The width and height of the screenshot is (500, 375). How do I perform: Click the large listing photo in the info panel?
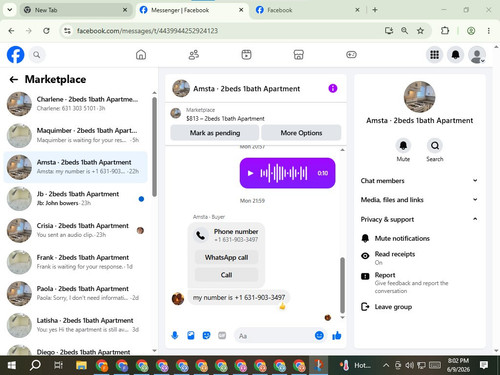(x=419, y=97)
